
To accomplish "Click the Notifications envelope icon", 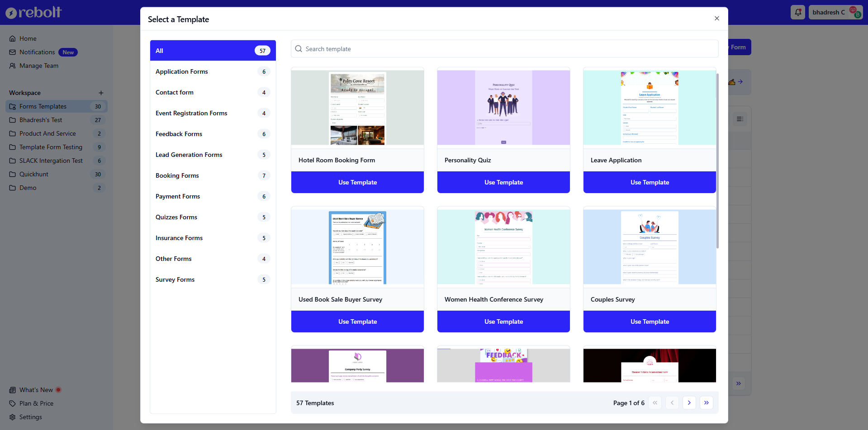I will tap(13, 52).
